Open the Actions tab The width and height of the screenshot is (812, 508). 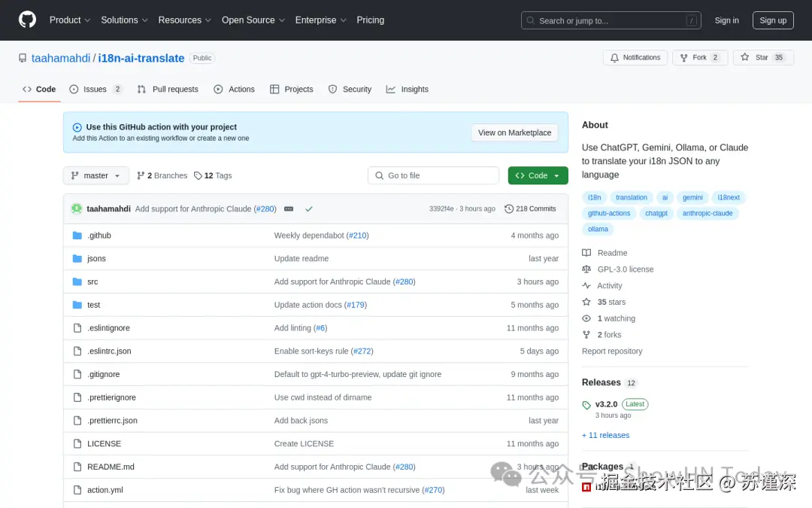234,89
